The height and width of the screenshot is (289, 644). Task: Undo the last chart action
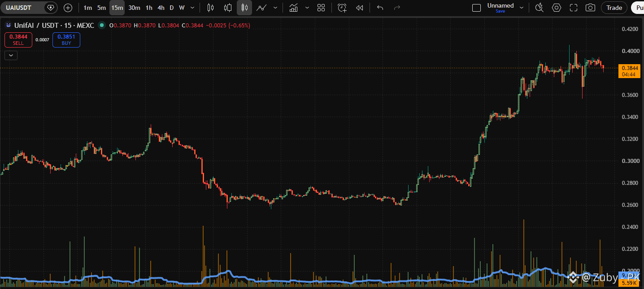pyautogui.click(x=380, y=8)
